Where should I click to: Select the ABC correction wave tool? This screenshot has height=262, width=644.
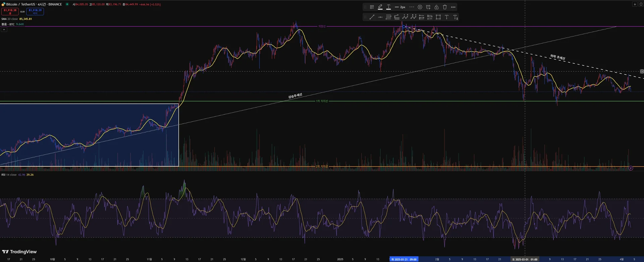click(x=413, y=17)
